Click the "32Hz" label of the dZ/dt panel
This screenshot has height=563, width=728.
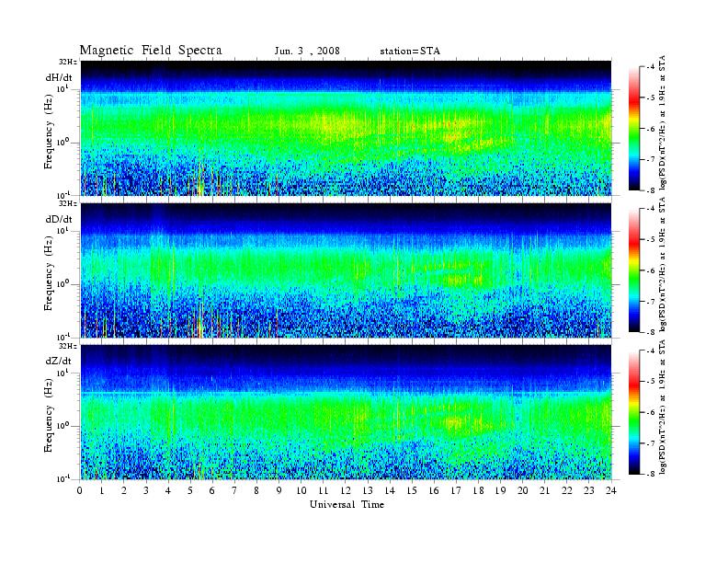click(68, 346)
